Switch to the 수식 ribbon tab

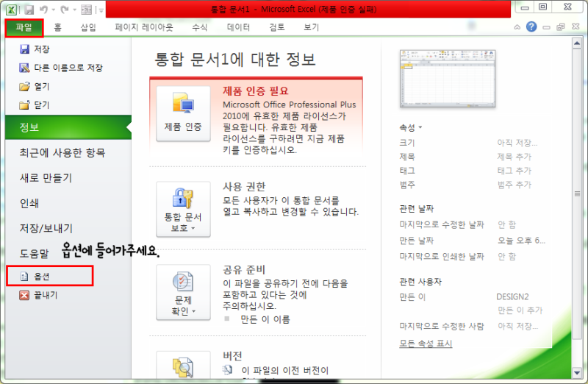(x=199, y=27)
